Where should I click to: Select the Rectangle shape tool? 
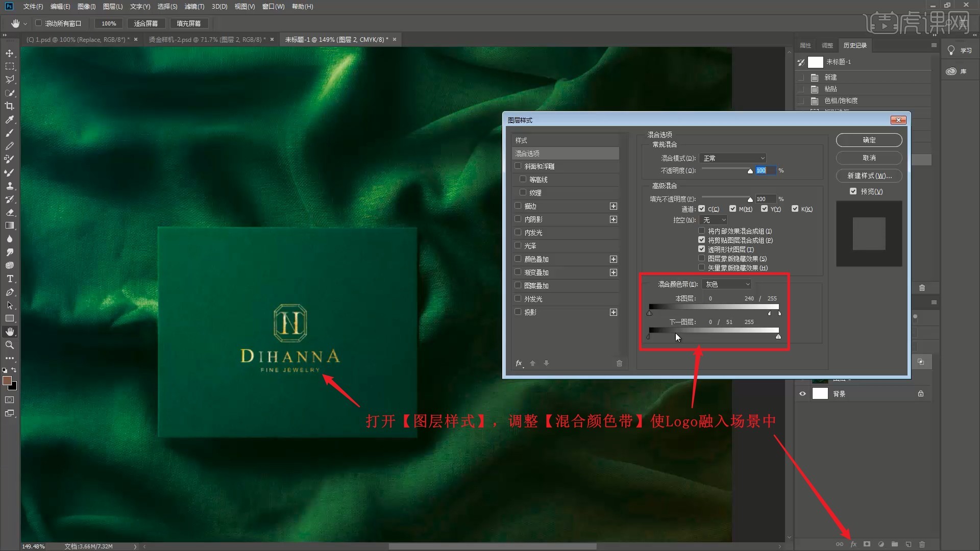coord(10,318)
